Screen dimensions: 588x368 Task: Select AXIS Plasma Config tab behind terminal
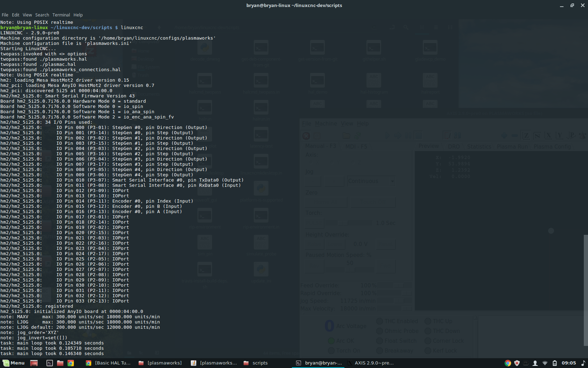552,146
